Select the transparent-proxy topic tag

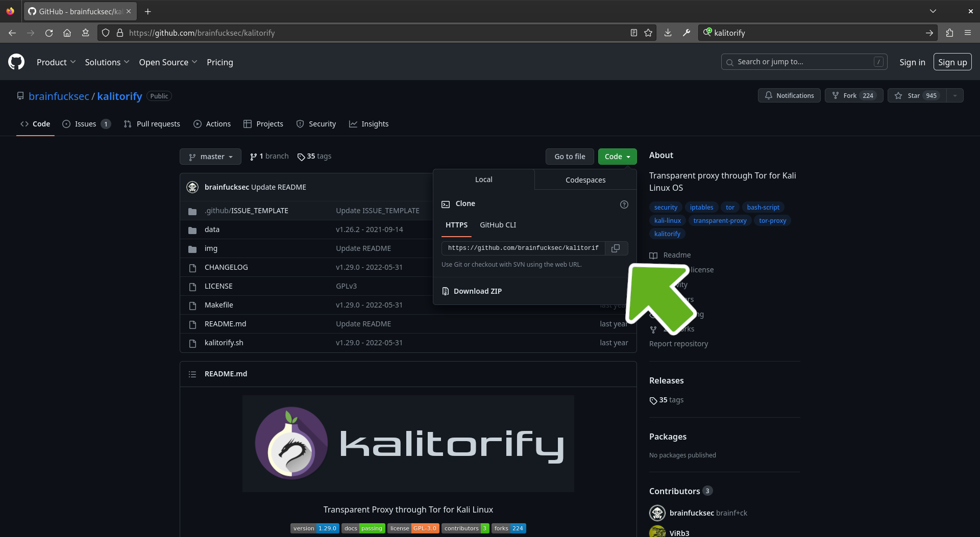click(720, 221)
